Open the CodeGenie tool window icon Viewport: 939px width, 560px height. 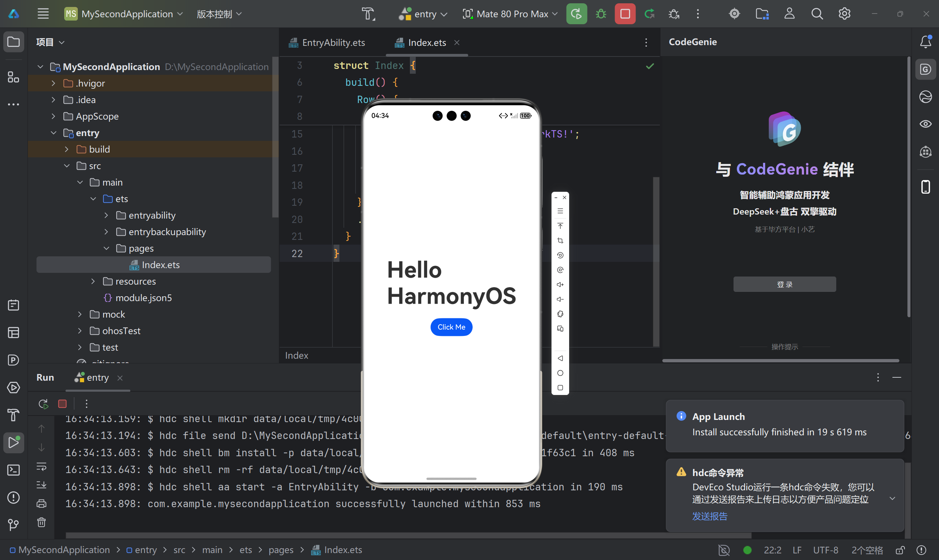point(925,69)
